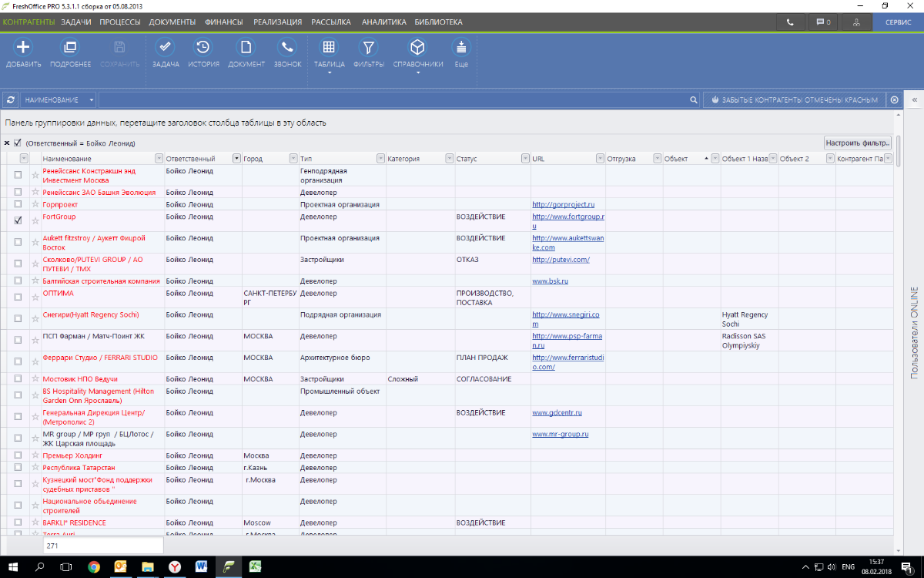
Task: Open the Подробнее details icon
Action: click(x=70, y=48)
